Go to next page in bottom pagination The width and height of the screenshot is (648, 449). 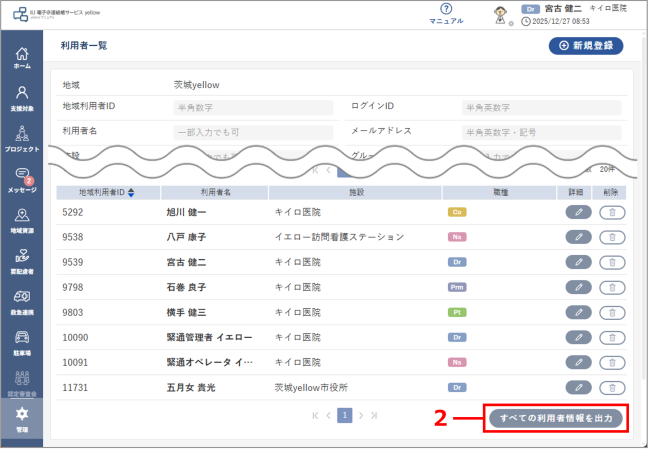[x=360, y=414]
